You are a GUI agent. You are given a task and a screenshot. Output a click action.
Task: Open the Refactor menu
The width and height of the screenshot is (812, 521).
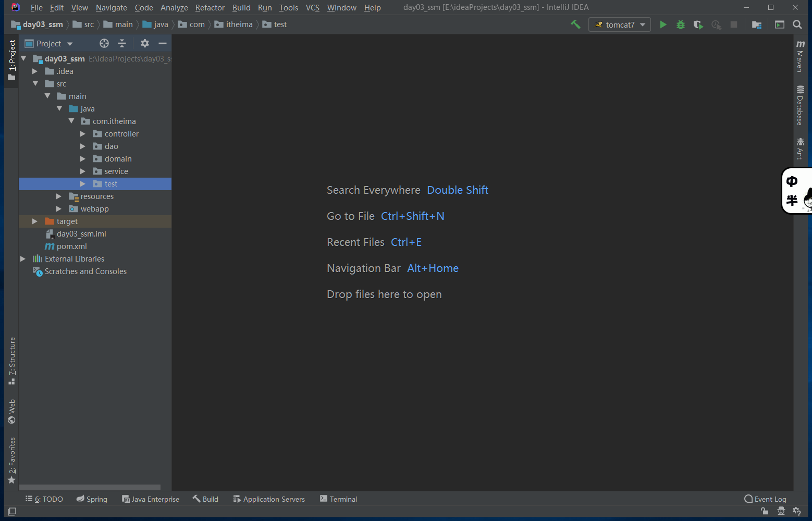click(210, 8)
